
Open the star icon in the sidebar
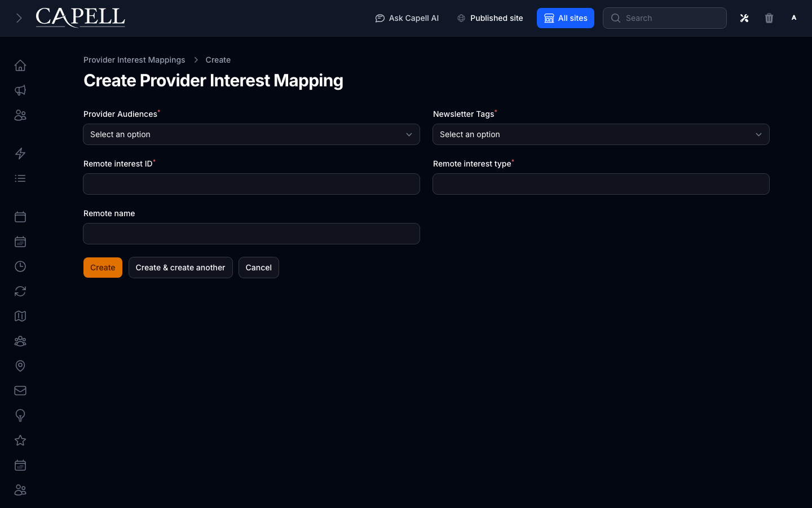pos(20,440)
